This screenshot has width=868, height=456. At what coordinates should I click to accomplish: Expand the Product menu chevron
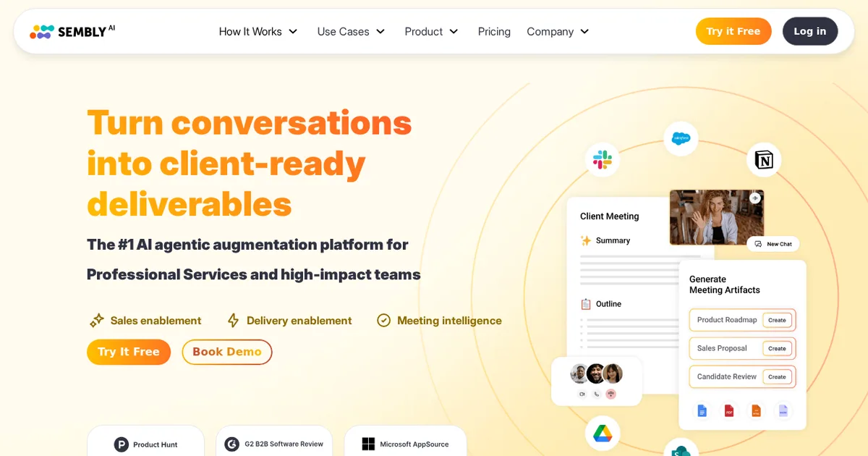point(454,32)
